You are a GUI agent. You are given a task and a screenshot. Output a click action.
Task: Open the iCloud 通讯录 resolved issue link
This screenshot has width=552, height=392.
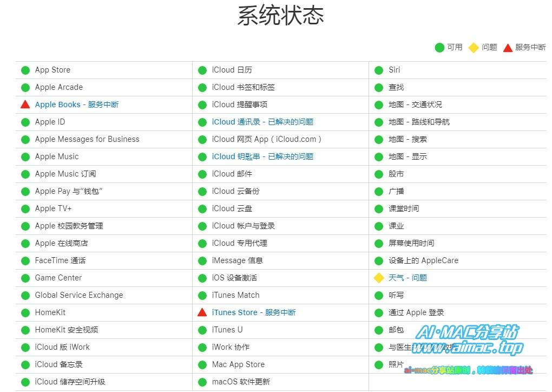pos(262,122)
